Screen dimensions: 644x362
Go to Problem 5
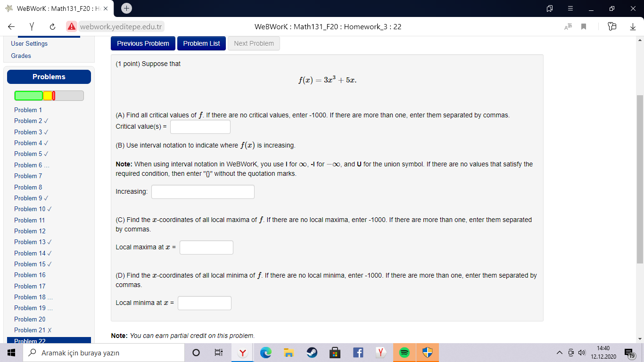coord(31,154)
